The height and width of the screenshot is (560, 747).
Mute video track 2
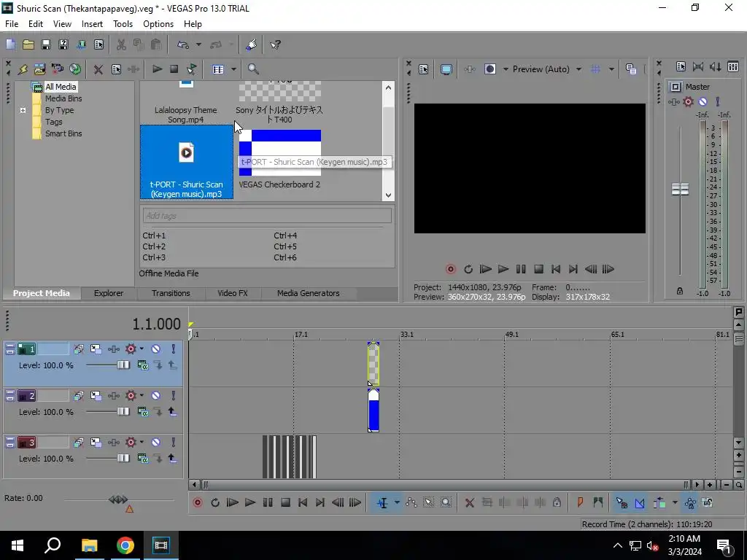point(156,396)
